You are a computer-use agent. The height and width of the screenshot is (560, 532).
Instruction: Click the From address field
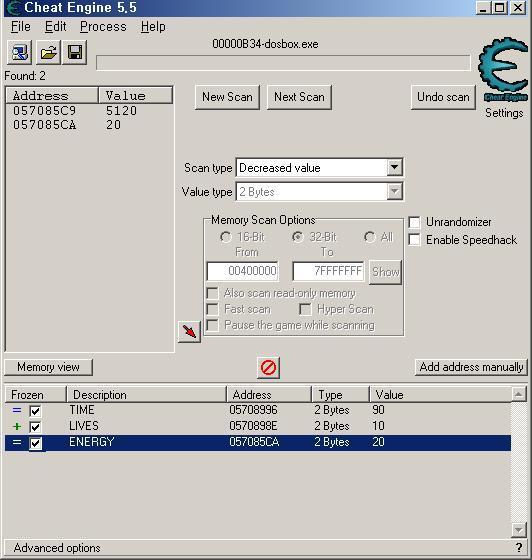pyautogui.click(x=243, y=271)
